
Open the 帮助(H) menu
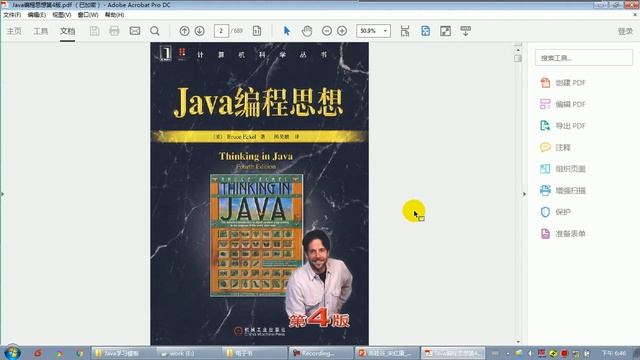[114, 15]
